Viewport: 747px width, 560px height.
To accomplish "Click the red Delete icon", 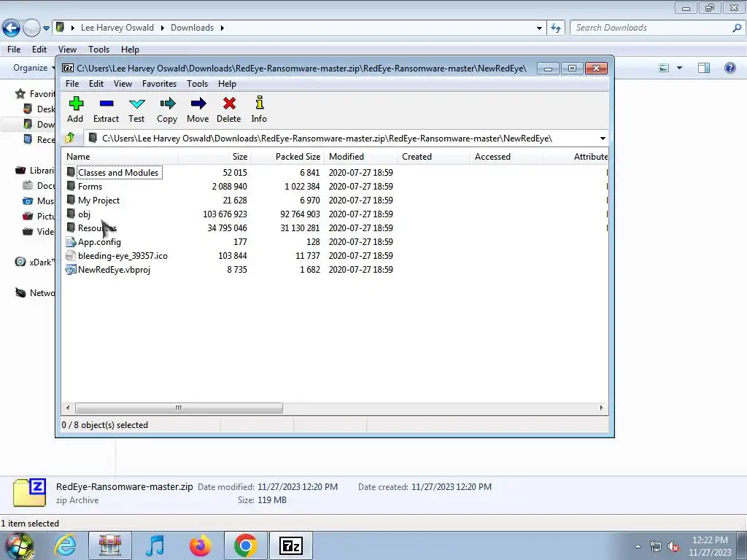I will 229,104.
